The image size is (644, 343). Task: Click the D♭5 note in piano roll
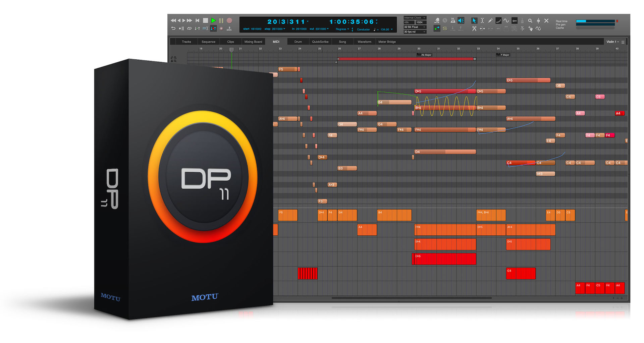[445, 91]
